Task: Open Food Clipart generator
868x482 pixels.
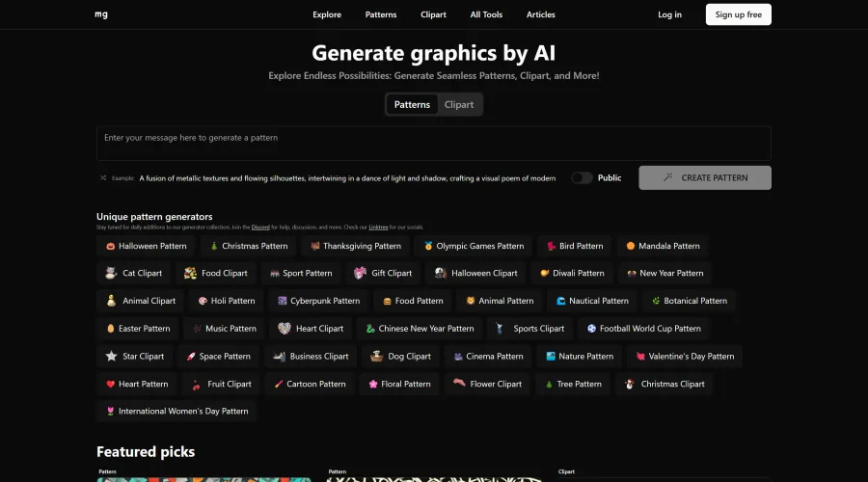Action: point(215,273)
